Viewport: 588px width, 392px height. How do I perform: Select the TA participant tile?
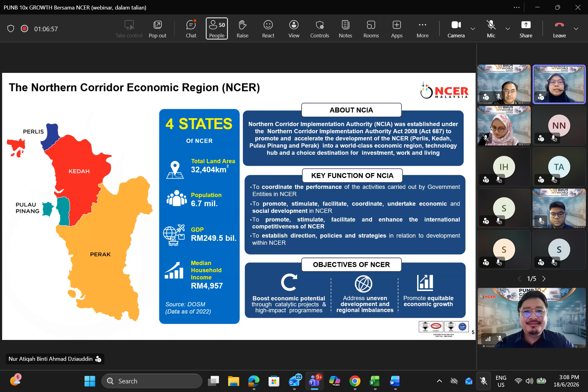pos(559,167)
